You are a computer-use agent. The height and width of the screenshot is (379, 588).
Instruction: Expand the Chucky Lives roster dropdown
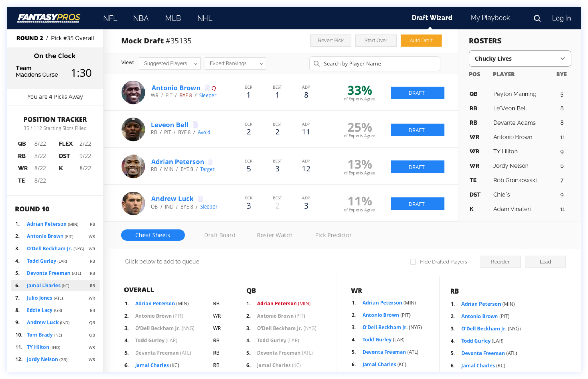coord(520,59)
